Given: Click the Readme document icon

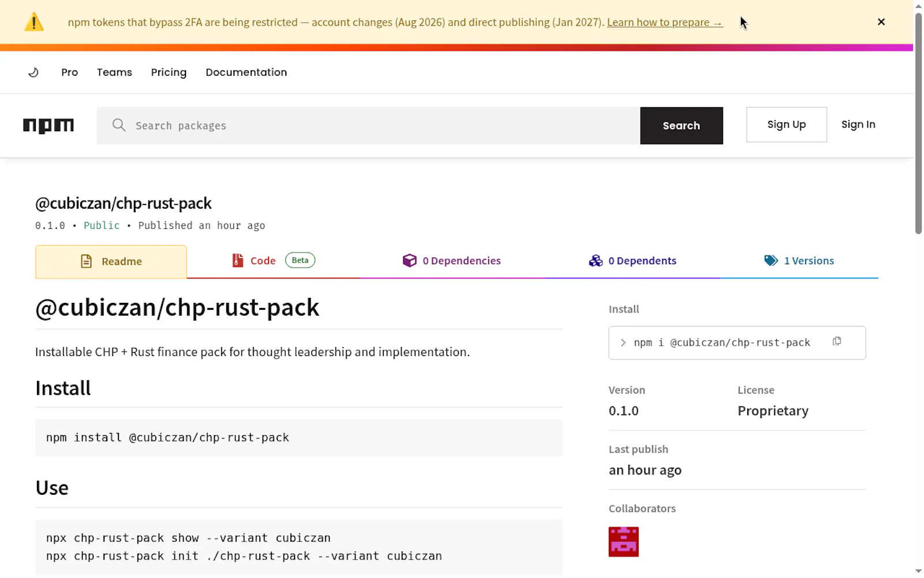Looking at the screenshot, I should pos(86,261).
